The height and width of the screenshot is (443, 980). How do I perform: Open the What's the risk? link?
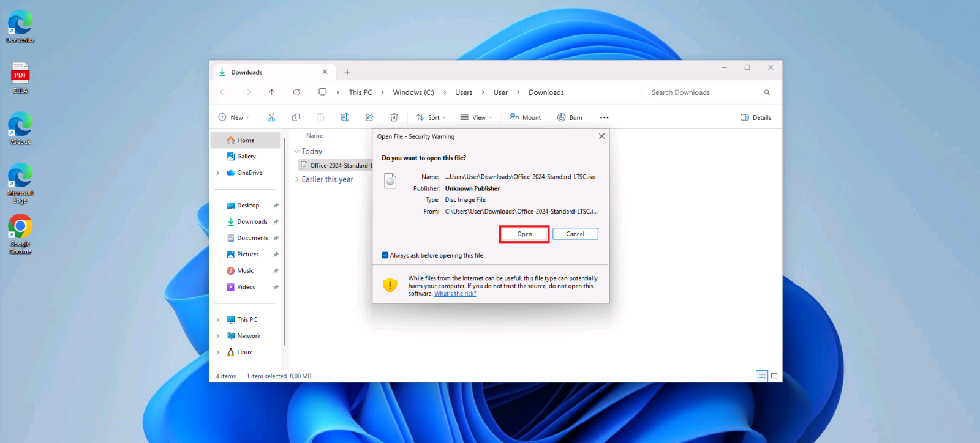point(455,294)
